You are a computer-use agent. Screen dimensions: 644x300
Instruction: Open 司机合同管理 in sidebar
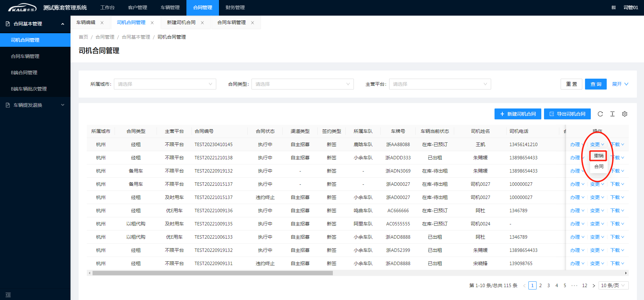(x=35, y=40)
